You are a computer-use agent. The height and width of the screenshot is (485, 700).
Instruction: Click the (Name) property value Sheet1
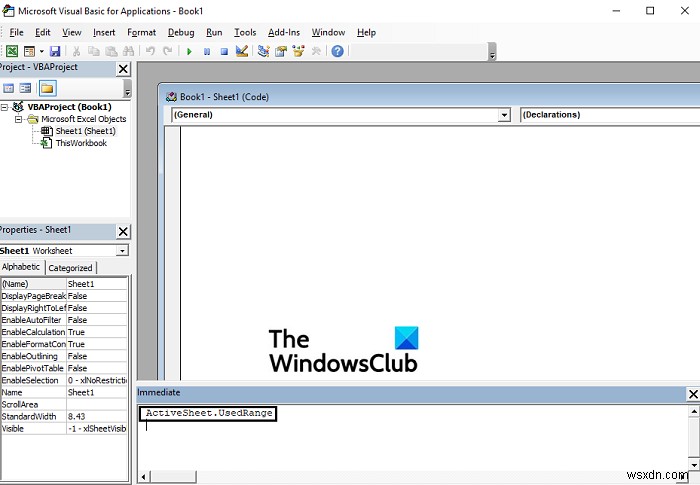point(97,284)
